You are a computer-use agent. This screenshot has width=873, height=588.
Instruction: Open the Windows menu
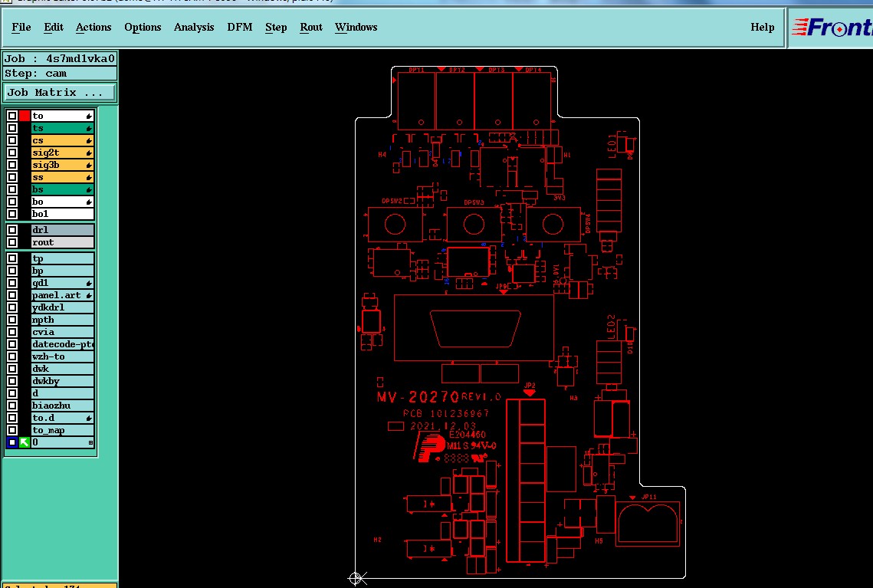356,28
